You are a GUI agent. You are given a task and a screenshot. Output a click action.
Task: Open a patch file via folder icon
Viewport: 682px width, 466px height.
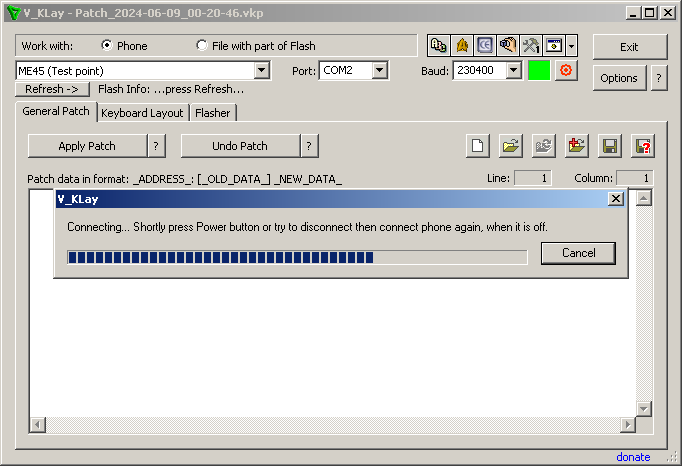[511, 146]
